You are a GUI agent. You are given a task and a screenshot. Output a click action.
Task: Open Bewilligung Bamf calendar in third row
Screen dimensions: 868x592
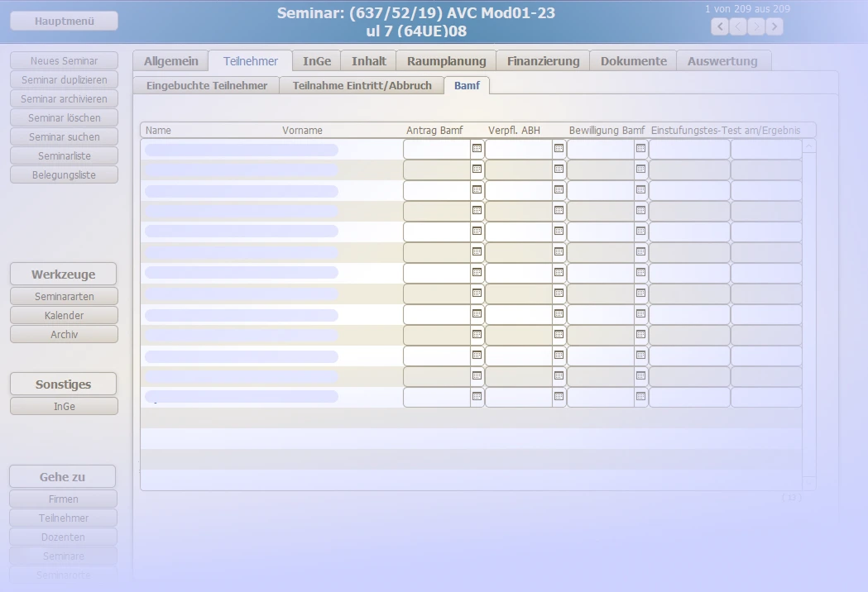click(640, 189)
